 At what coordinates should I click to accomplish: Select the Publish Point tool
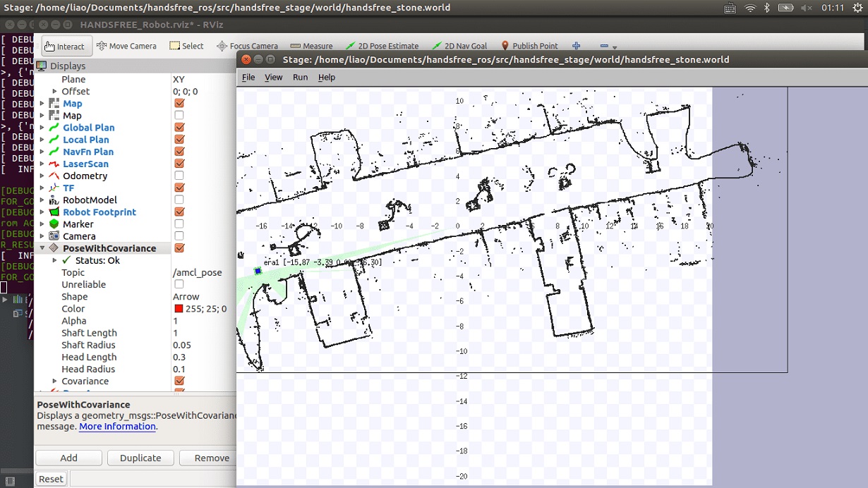pyautogui.click(x=529, y=46)
